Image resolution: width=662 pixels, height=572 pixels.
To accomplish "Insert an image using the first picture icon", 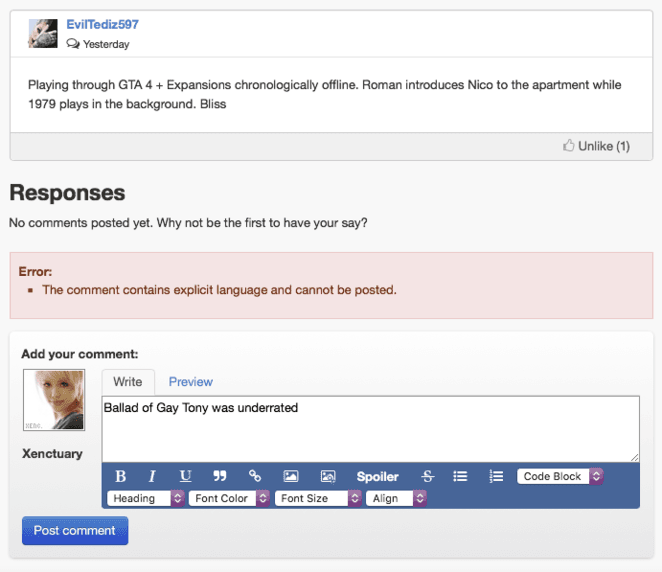I will click(x=291, y=477).
